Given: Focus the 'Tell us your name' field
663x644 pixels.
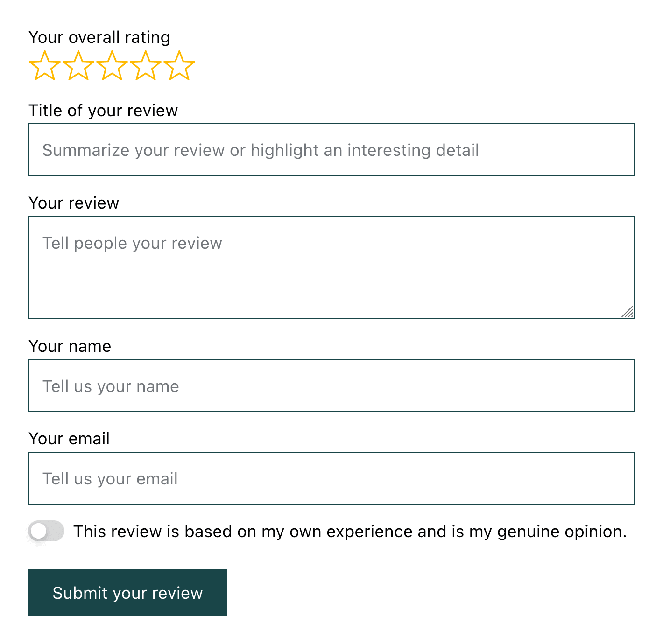Looking at the screenshot, I should (x=331, y=385).
